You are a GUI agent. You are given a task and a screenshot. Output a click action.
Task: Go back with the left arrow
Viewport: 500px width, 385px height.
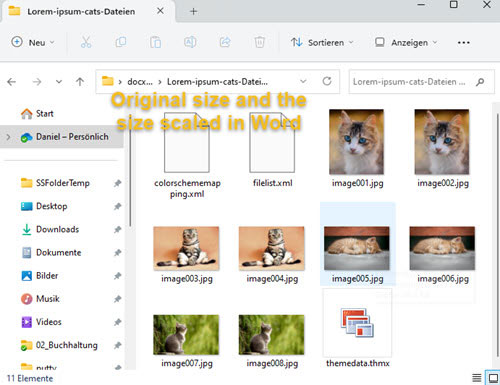(12, 82)
